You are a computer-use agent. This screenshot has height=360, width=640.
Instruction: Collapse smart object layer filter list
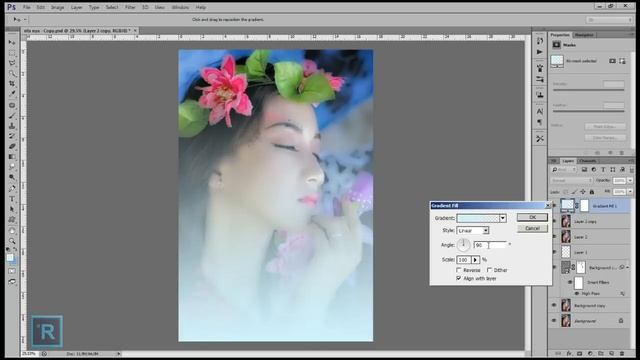coord(628,268)
